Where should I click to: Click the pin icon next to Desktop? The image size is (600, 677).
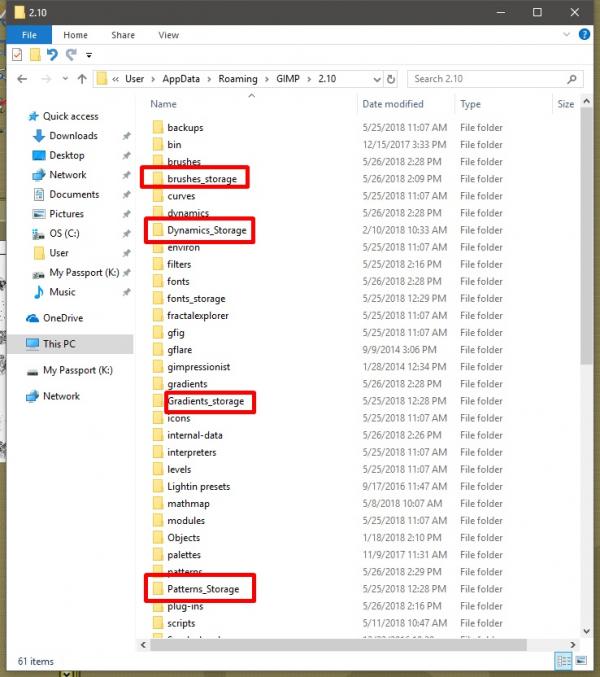[x=126, y=155]
